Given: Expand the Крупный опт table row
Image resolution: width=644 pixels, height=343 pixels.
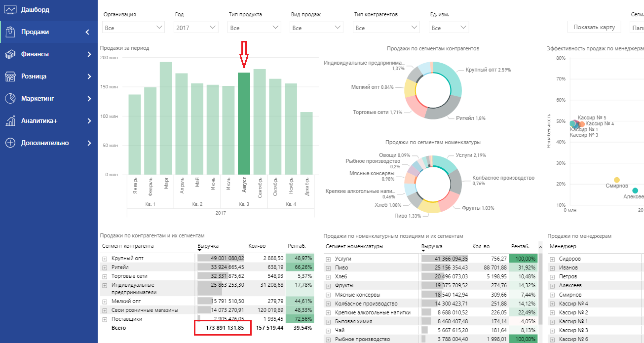Looking at the screenshot, I should pyautogui.click(x=105, y=259).
